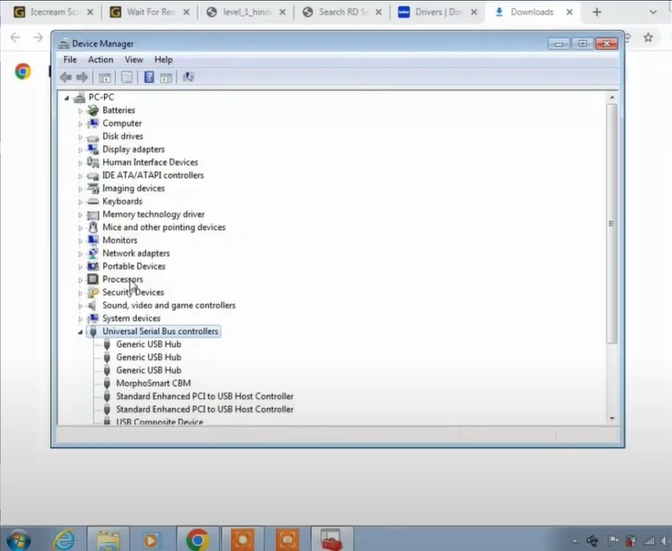
Task: Click the Back arrow in Device Manager toolbar
Action: (x=65, y=77)
